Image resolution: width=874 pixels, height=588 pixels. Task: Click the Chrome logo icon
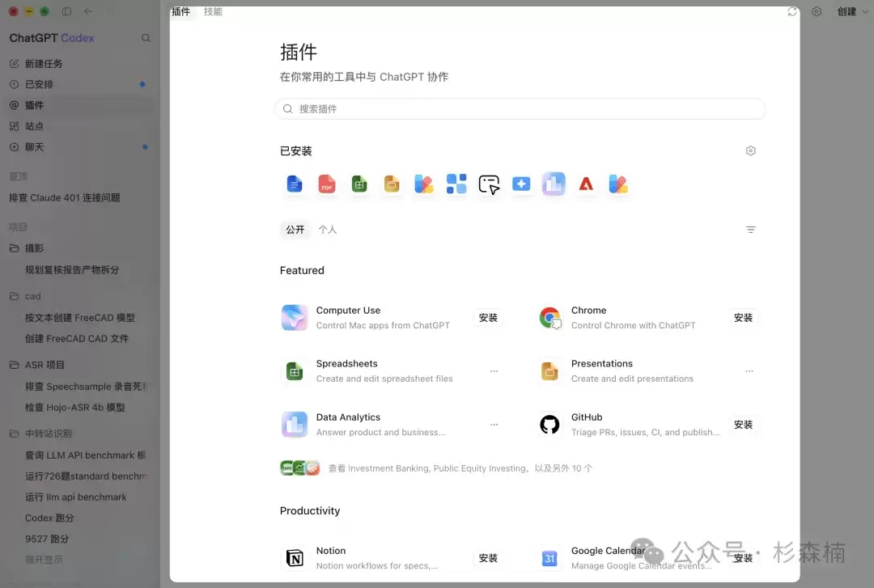coord(549,318)
